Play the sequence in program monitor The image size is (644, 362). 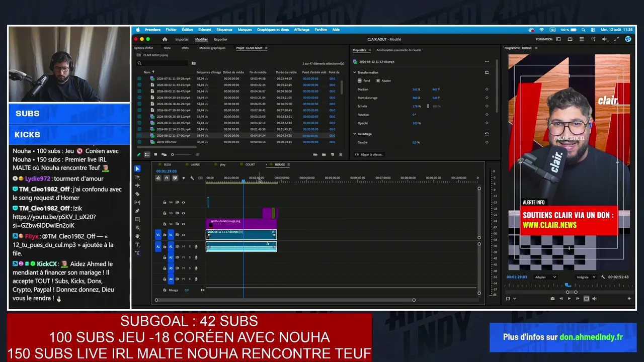pyautogui.click(x=569, y=299)
